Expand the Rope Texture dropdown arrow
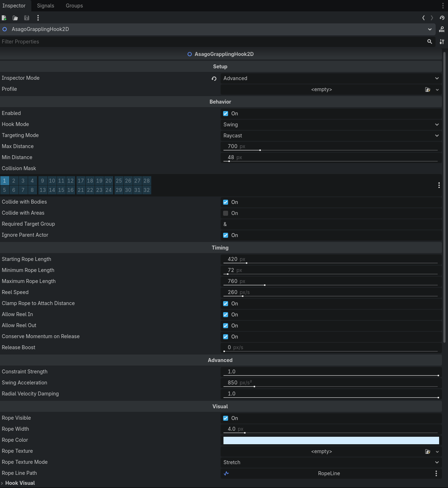The width and height of the screenshot is (448, 488). pyautogui.click(x=437, y=452)
